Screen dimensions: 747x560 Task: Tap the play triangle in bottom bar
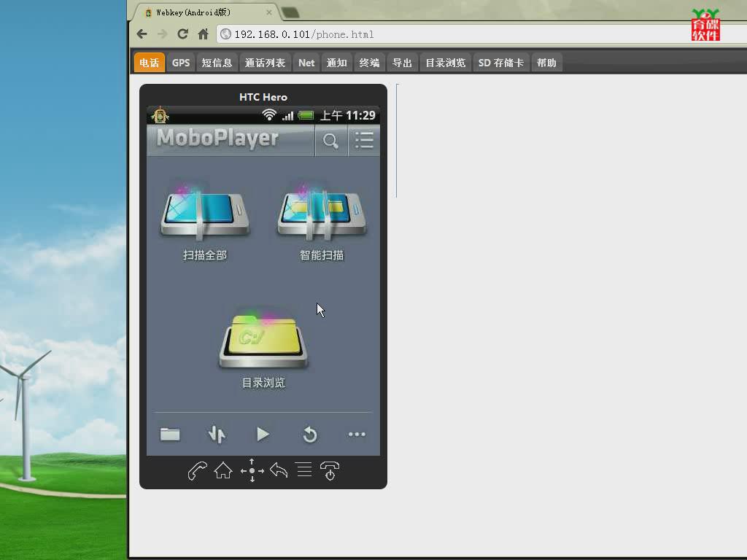263,435
